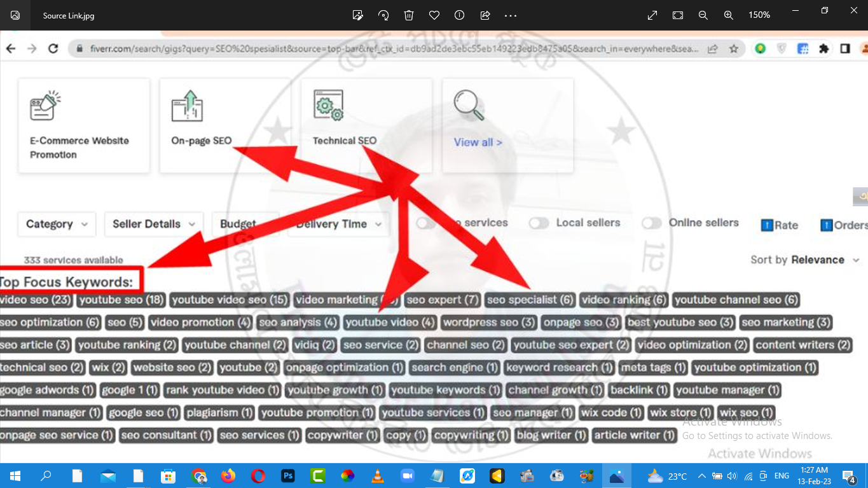The image size is (868, 488).
Task: Show file info with the info icon
Action: [460, 15]
